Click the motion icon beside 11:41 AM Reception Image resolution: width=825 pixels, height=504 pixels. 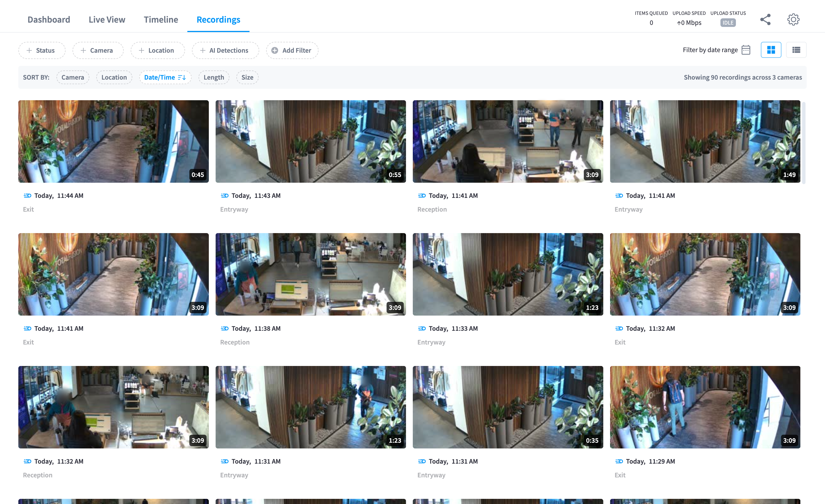coord(422,195)
